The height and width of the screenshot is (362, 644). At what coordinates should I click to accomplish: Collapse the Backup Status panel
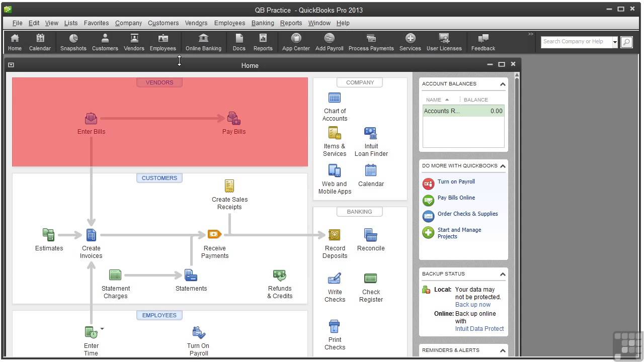(x=502, y=274)
